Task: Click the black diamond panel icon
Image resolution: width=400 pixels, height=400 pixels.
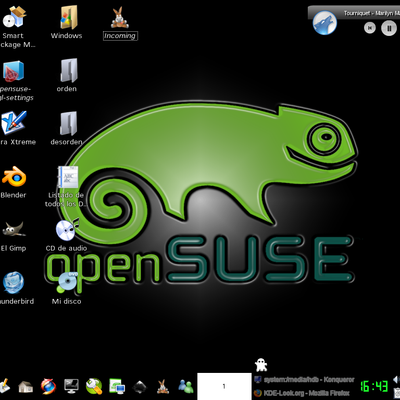Action: click(x=140, y=387)
